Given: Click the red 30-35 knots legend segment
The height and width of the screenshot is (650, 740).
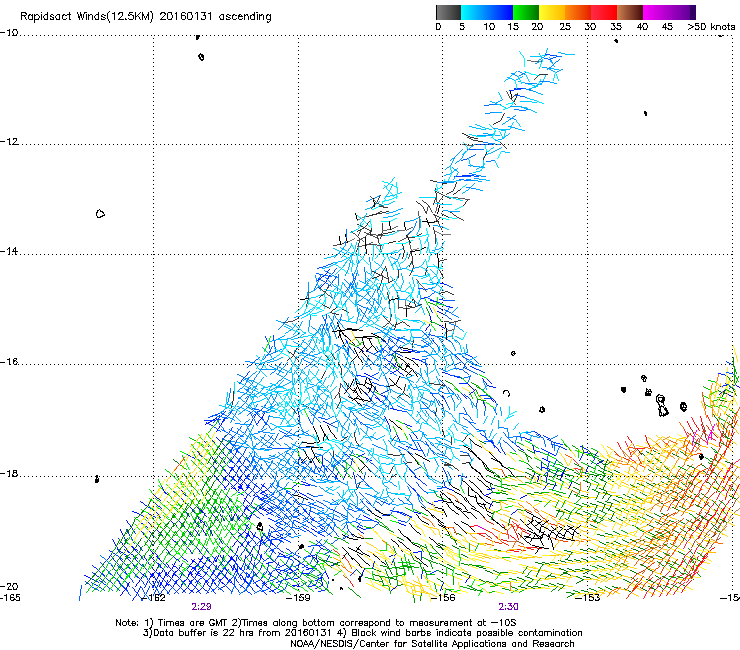Looking at the screenshot, I should click(x=604, y=12).
